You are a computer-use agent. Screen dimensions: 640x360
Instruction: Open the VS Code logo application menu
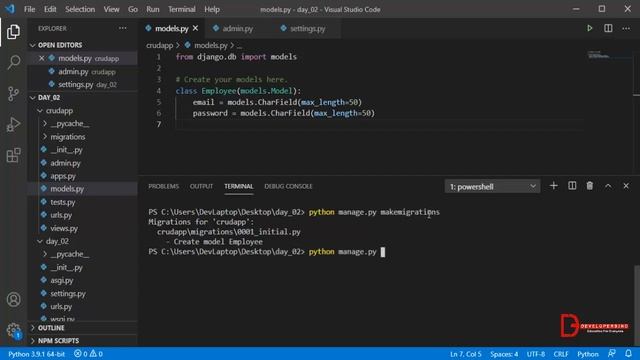pos(10,9)
